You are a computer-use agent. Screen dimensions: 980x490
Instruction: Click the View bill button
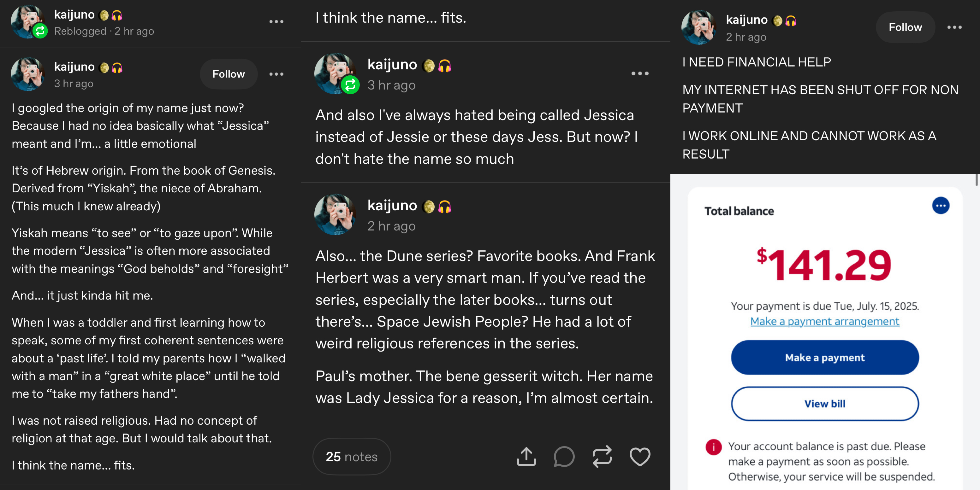coord(825,404)
